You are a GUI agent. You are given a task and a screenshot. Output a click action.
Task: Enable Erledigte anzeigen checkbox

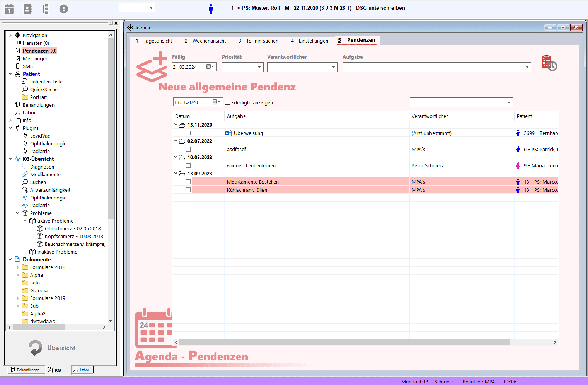228,102
